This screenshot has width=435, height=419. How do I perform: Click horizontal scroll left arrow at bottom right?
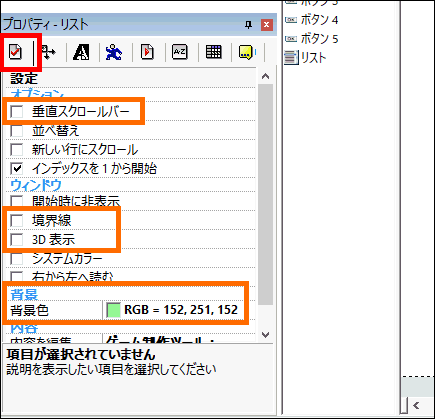coord(416,405)
